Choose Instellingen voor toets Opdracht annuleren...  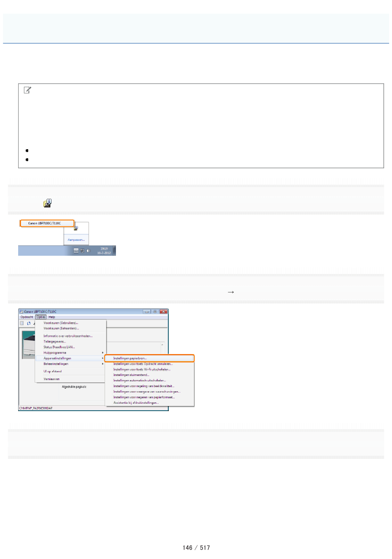point(149,364)
